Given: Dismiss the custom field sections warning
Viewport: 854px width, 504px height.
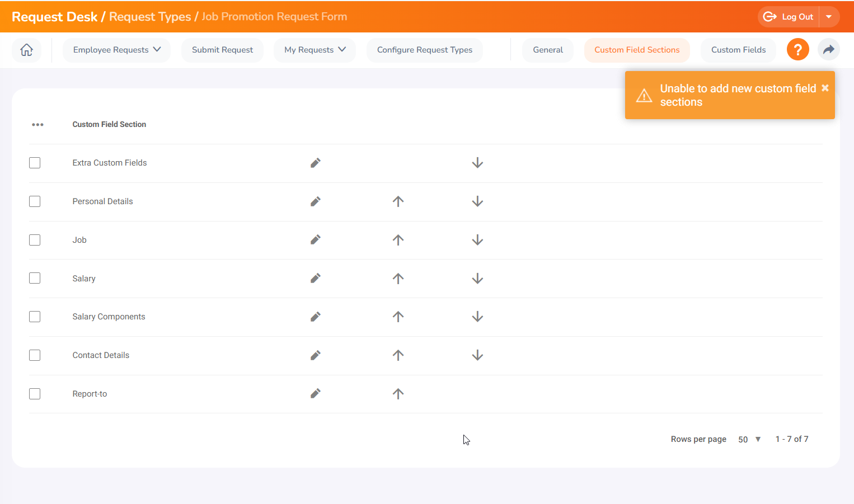Looking at the screenshot, I should [825, 88].
